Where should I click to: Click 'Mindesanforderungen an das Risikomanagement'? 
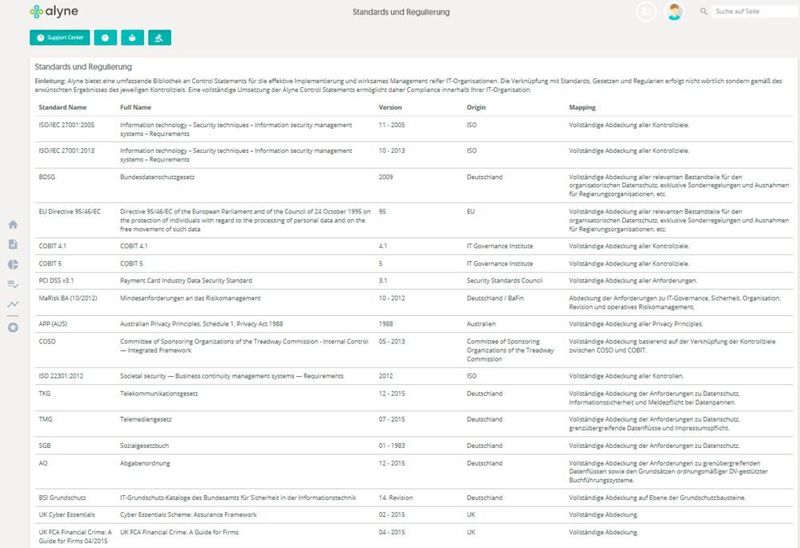[x=190, y=298]
